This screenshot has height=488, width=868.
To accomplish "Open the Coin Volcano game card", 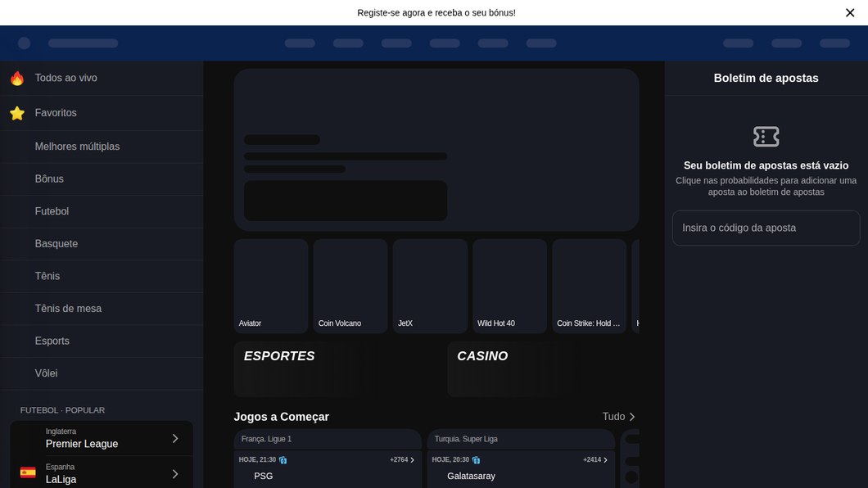I will pyautogui.click(x=350, y=286).
